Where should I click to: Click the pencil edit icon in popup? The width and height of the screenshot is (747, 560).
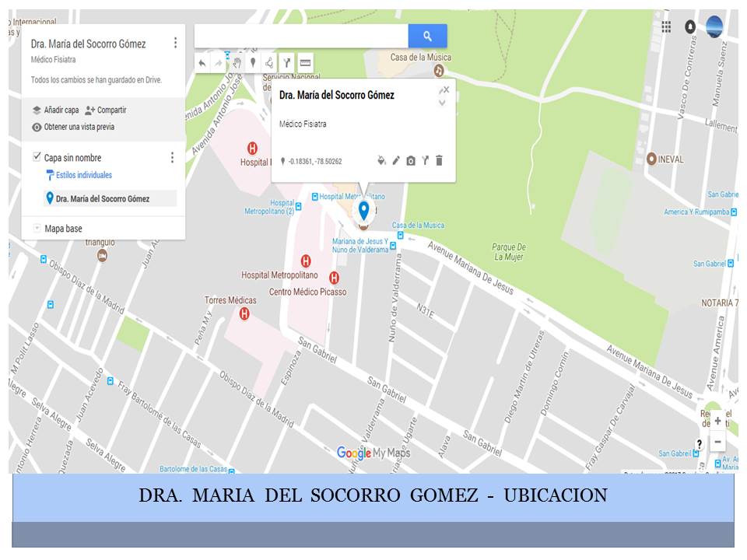(x=396, y=161)
